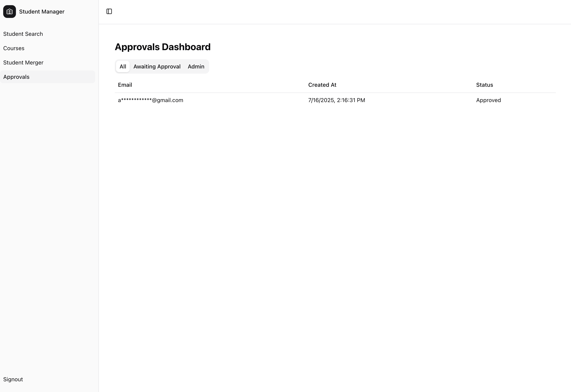Navigate to Courses in the sidebar
The image size is (571, 392).
coord(14,48)
